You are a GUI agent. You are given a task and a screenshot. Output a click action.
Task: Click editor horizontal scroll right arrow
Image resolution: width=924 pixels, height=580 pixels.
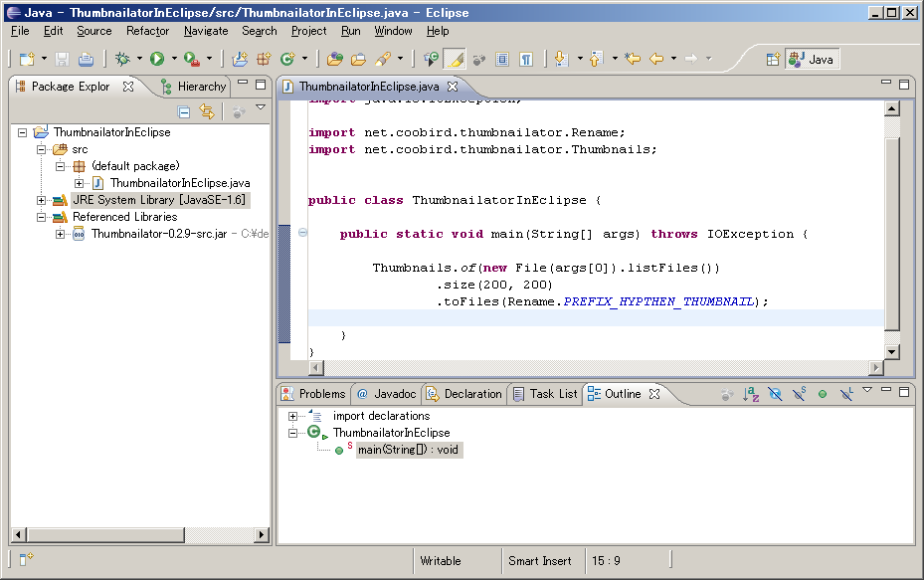tap(876, 368)
